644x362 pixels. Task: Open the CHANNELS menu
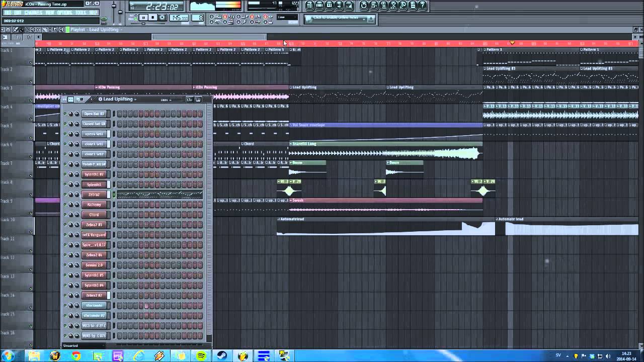(x=33, y=13)
